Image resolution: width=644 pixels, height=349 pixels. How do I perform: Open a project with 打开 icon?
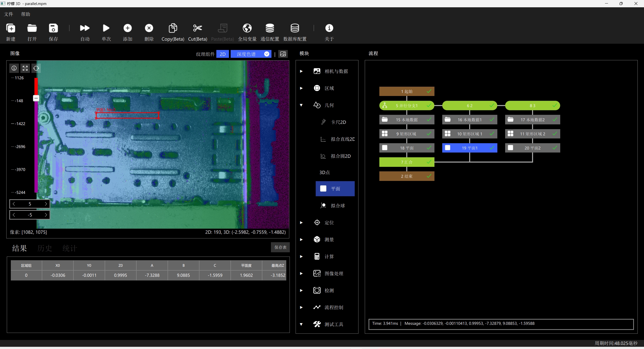point(32,28)
